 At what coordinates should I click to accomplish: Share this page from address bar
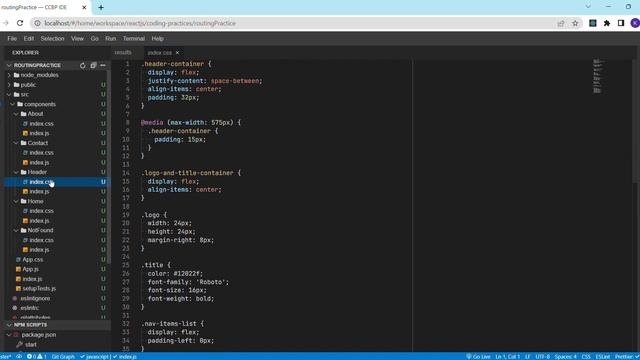(x=561, y=23)
